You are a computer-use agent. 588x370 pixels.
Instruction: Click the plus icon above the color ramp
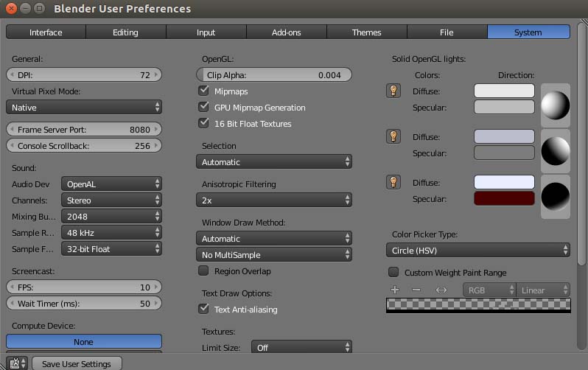395,290
